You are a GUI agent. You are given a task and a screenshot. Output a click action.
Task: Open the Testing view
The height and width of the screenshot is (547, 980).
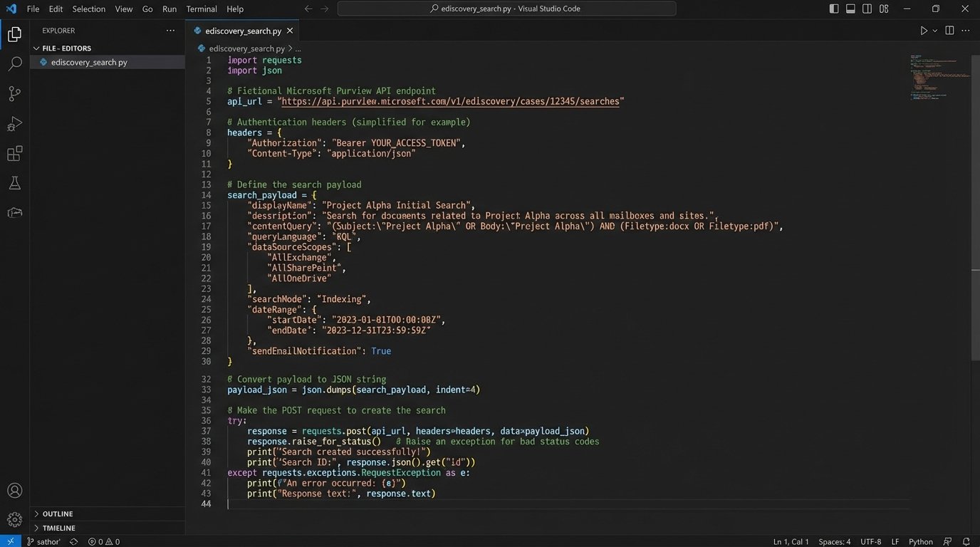tap(14, 183)
